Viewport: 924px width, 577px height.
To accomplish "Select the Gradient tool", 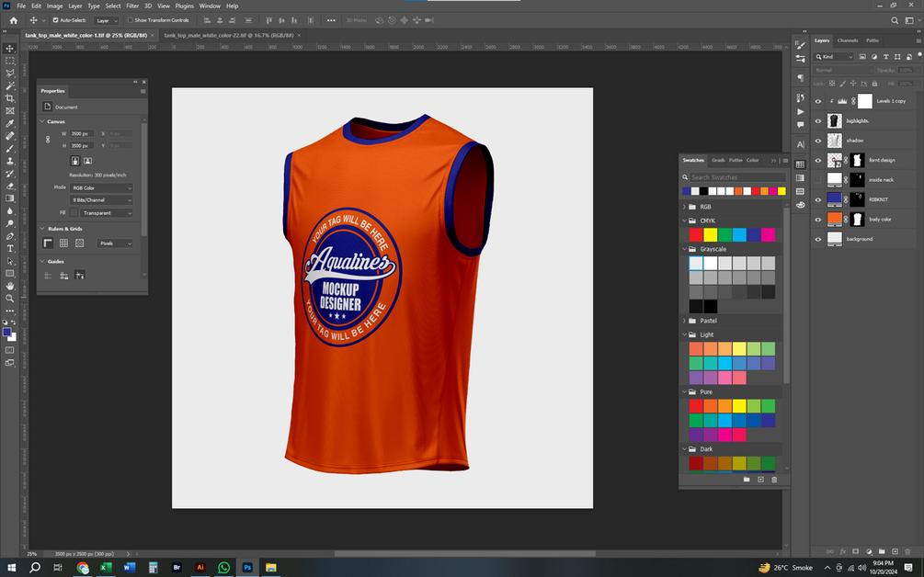I will point(10,198).
